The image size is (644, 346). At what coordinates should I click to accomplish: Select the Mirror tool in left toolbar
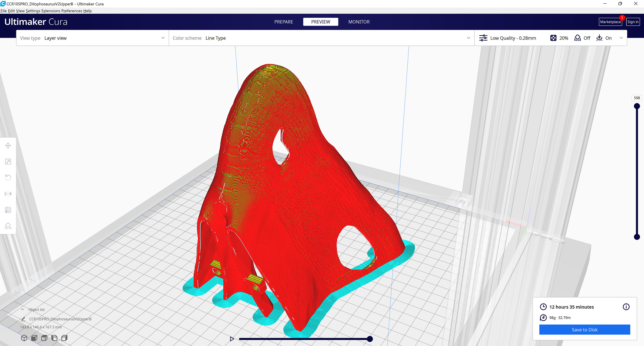(x=8, y=194)
